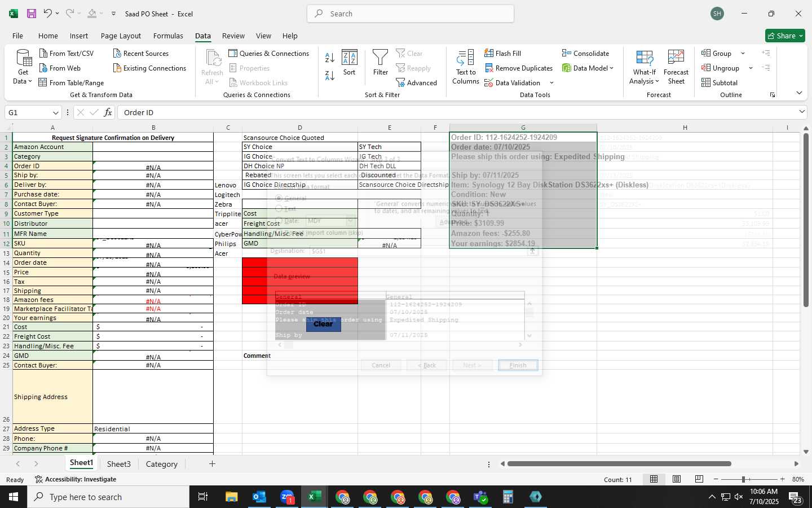
Task: Click the horizontal scrollbar thumb
Action: coord(619,464)
